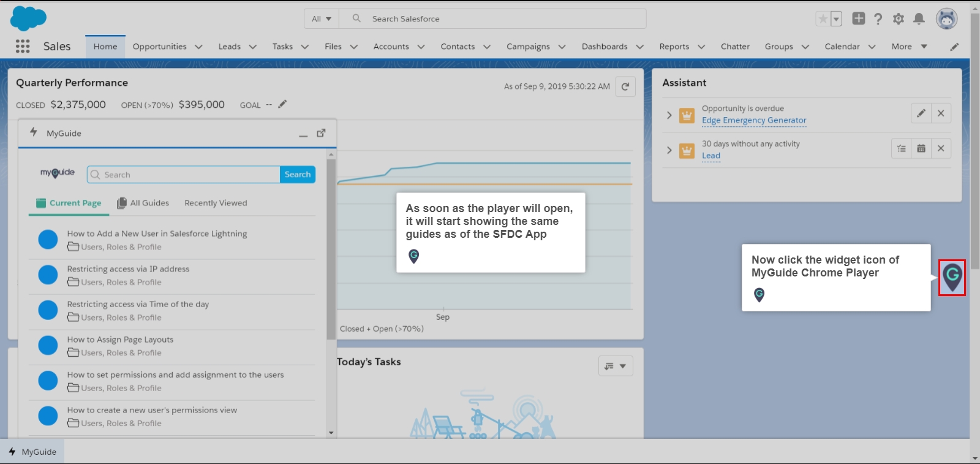Switch to the All Guides tab
The height and width of the screenshot is (464, 980).
tap(143, 203)
